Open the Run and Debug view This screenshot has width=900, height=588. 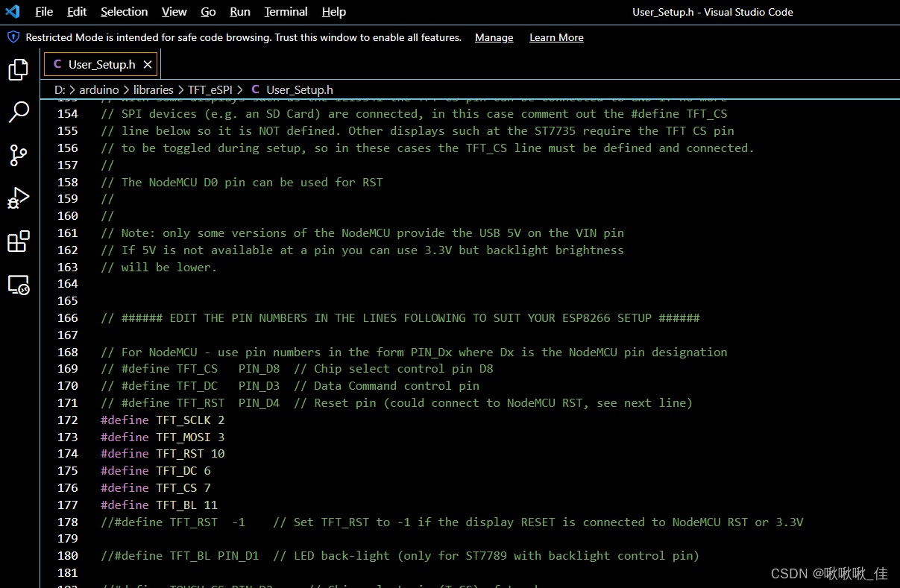pyautogui.click(x=19, y=199)
